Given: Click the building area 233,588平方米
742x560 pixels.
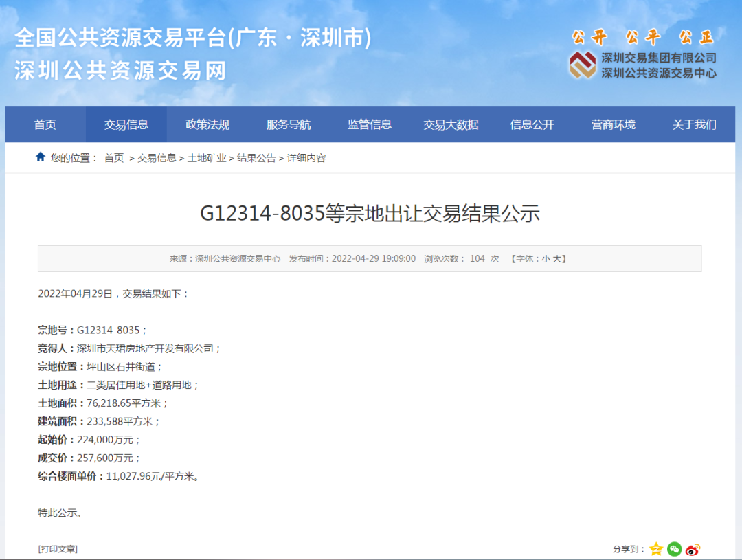Looking at the screenshot, I should (120, 421).
